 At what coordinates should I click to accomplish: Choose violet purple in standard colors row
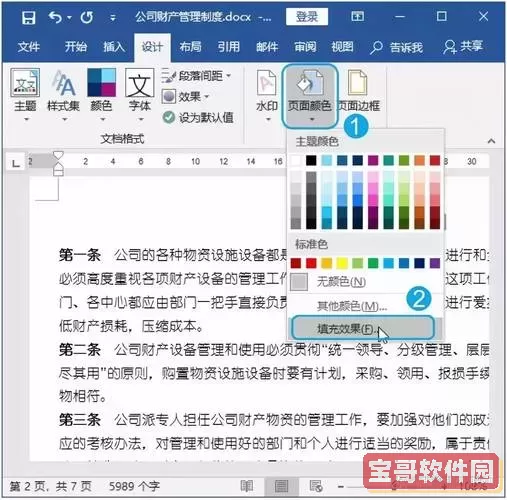point(435,263)
